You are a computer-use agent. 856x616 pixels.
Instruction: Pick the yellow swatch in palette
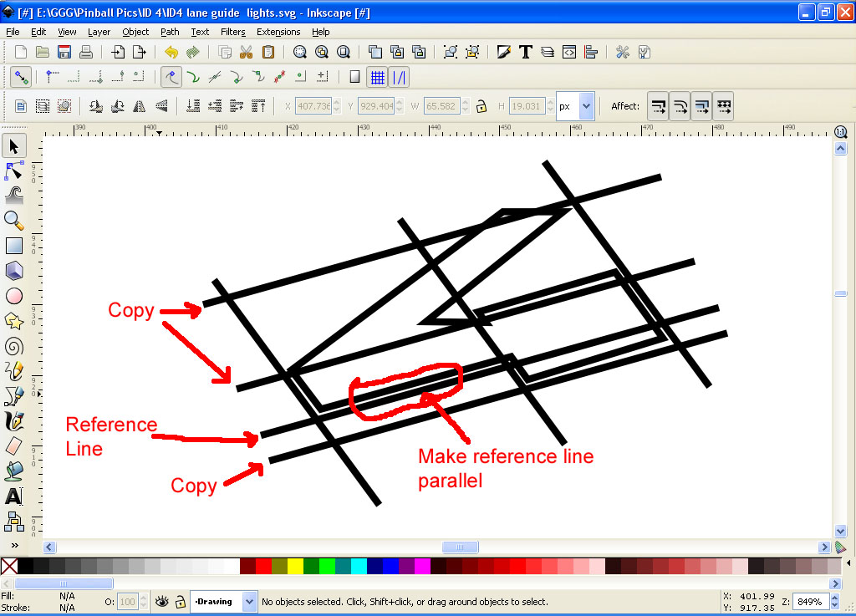[295, 566]
